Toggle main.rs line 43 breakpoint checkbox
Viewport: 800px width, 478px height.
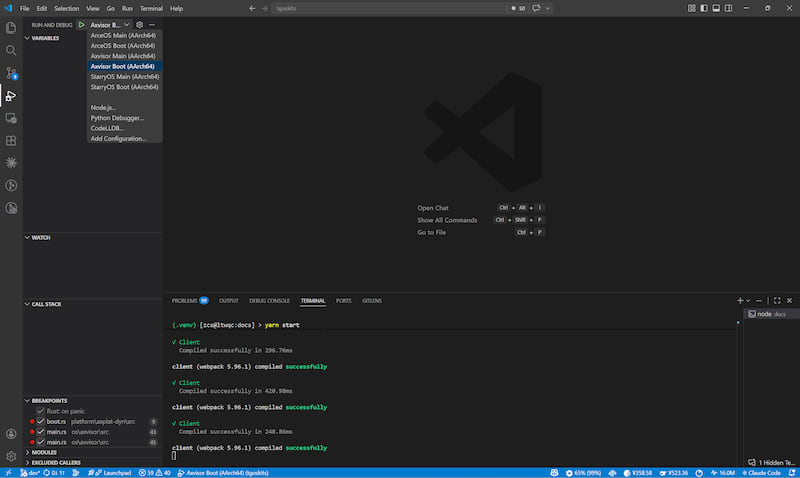pyautogui.click(x=40, y=432)
